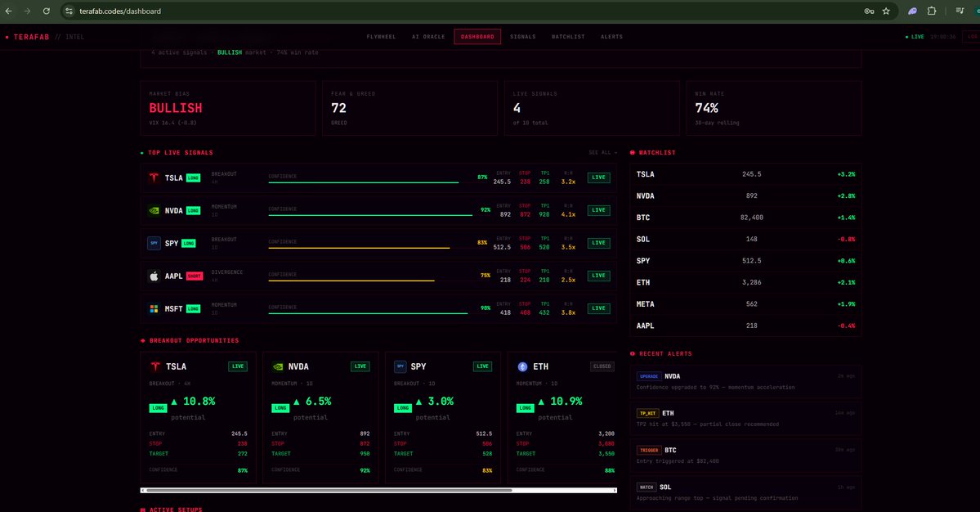
Task: Open the AI Oracle tab
Action: [x=428, y=37]
